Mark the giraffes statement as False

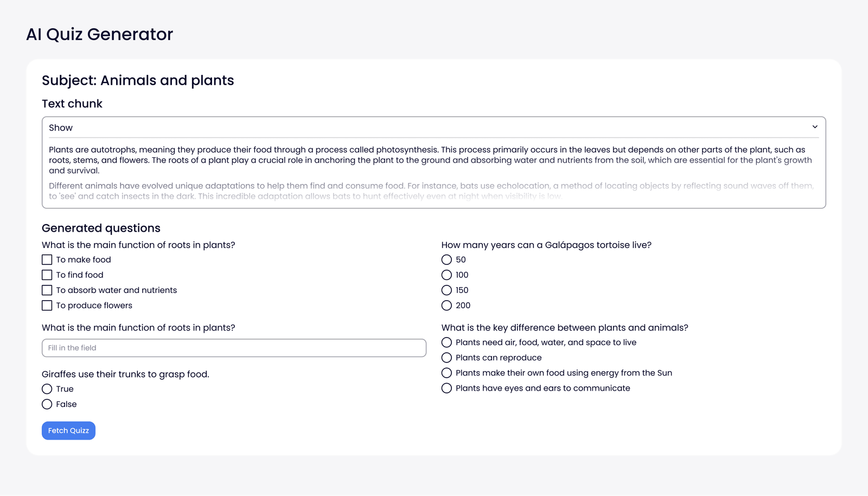click(47, 404)
